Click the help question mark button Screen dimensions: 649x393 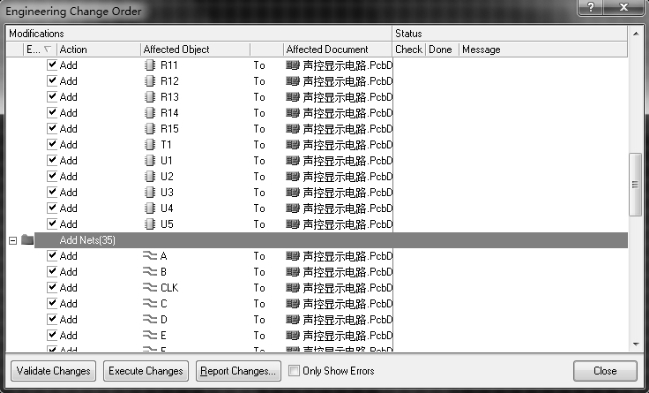pos(590,7)
